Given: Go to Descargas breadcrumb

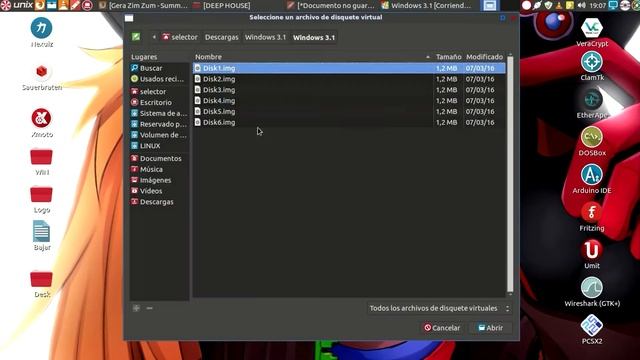Looking at the screenshot, I should [x=221, y=37].
